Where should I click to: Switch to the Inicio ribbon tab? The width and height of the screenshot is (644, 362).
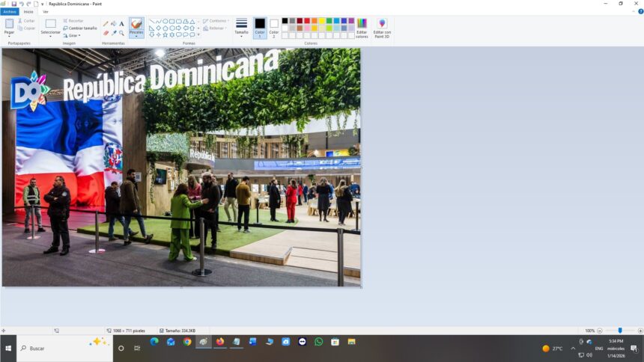(28, 12)
